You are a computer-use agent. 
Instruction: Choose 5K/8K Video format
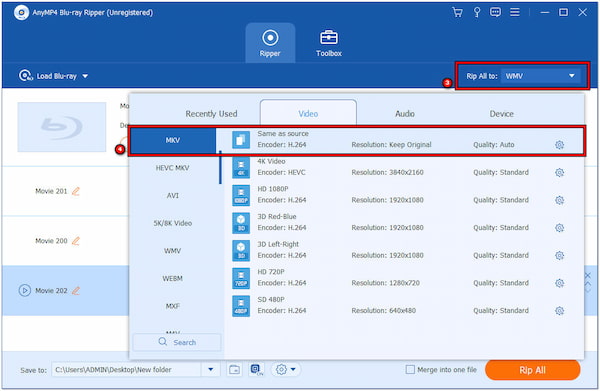pos(173,223)
